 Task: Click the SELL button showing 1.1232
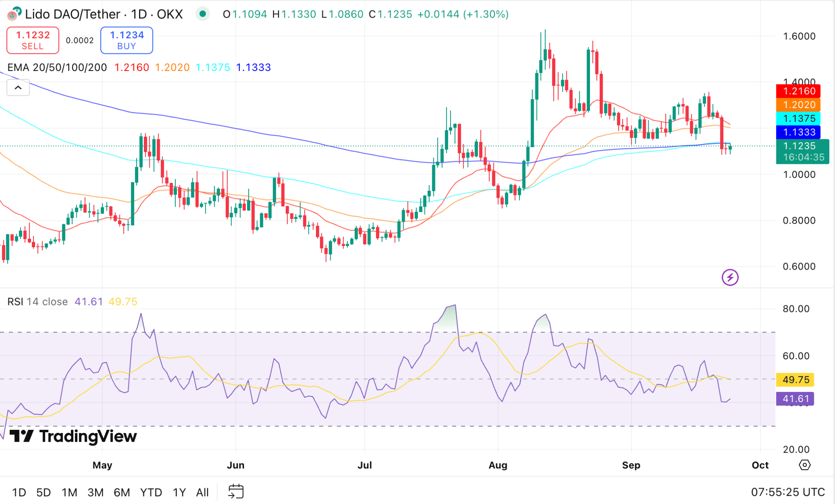[33, 40]
